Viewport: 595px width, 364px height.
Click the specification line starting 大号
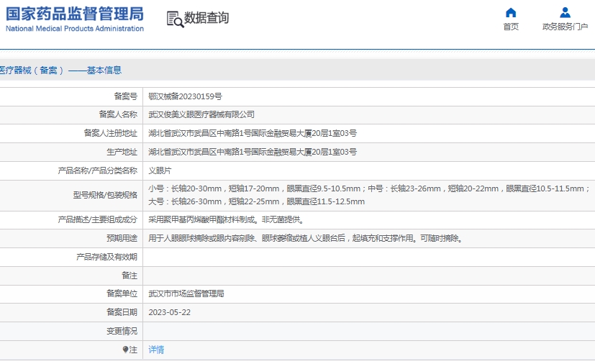pyautogui.click(x=257, y=201)
